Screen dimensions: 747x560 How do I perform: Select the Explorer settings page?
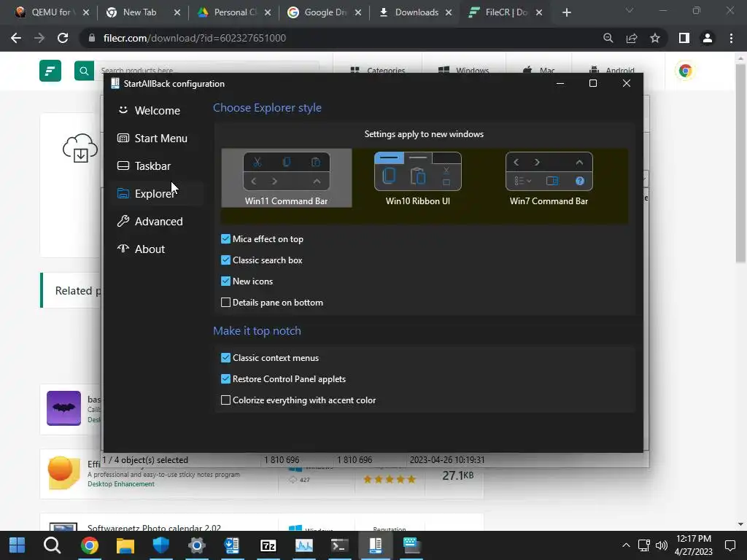tap(147, 193)
